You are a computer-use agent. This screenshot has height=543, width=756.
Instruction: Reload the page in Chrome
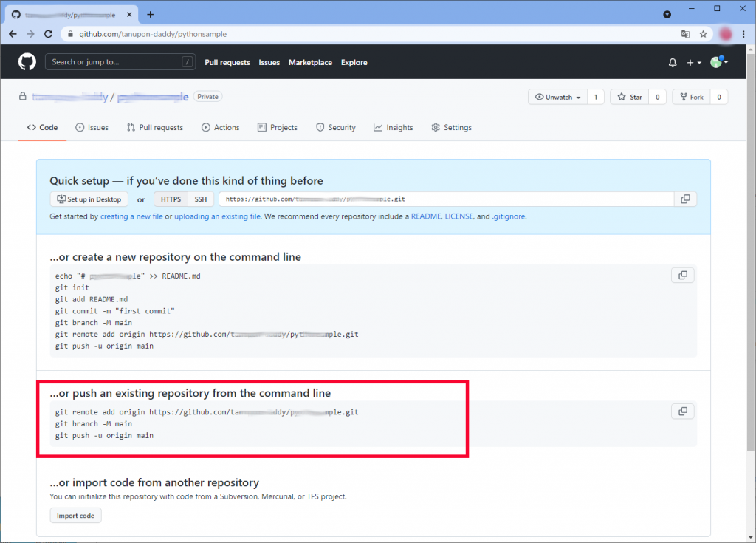(x=49, y=34)
